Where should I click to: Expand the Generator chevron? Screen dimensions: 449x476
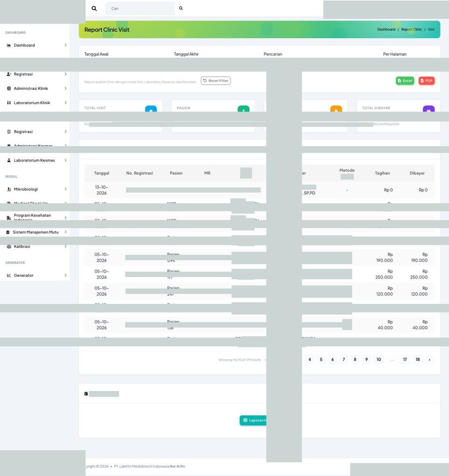[x=65, y=275]
